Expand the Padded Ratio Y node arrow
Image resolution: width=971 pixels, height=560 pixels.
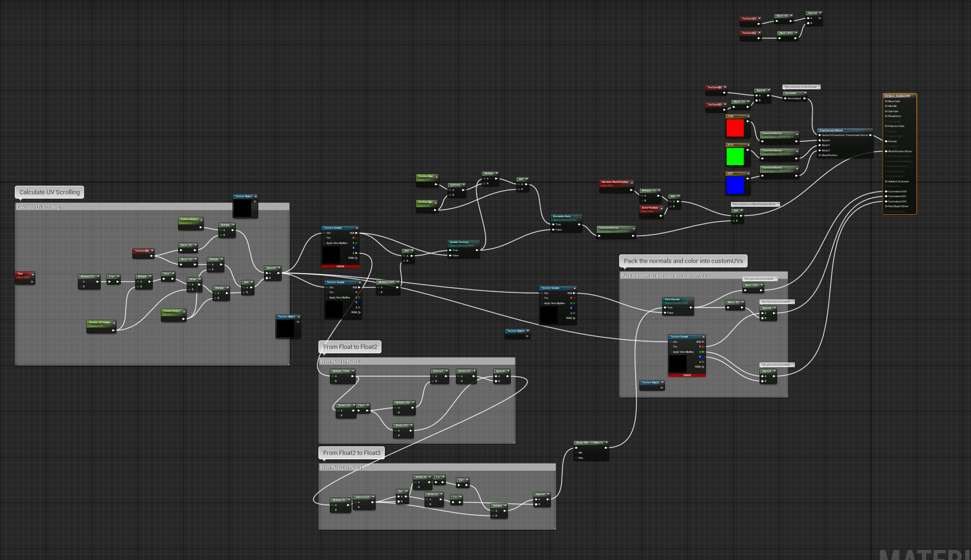point(184,311)
